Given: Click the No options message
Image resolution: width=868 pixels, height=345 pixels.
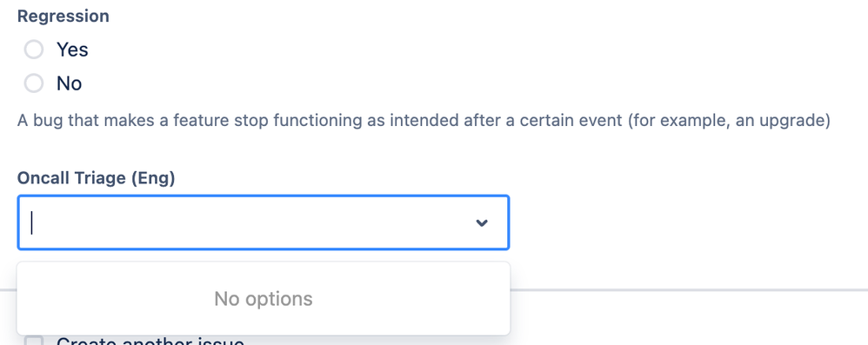Looking at the screenshot, I should [264, 299].
